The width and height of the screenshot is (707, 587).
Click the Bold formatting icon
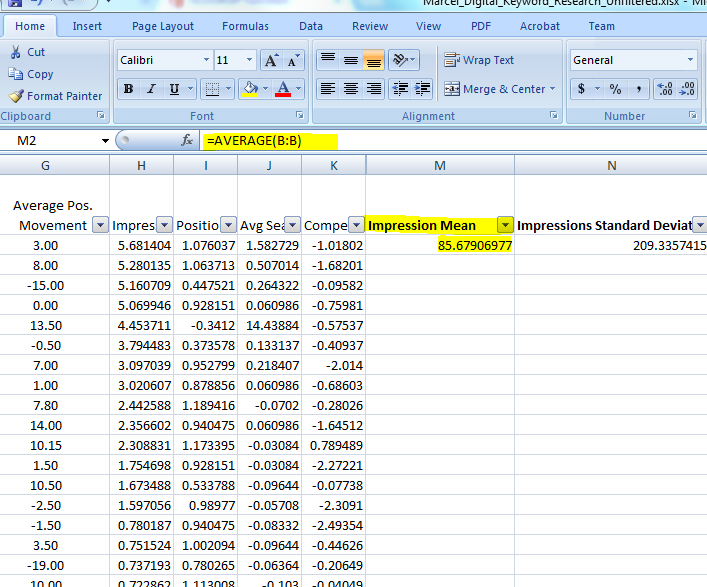click(128, 89)
